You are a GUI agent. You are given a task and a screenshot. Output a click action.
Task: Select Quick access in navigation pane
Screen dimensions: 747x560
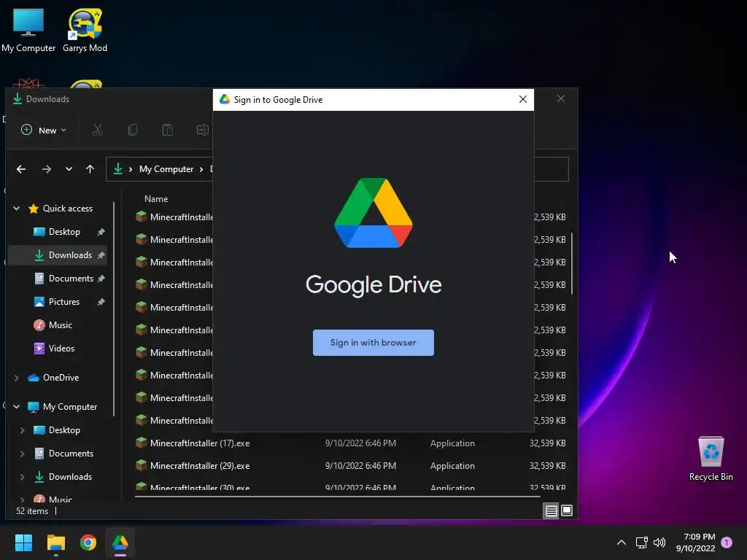pyautogui.click(x=68, y=208)
